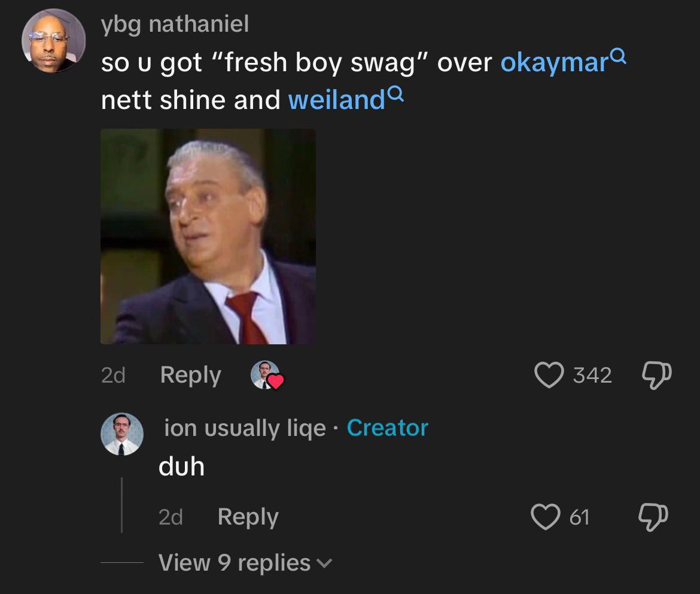Search the weiland link
The width and height of the screenshot is (700, 594).
pyautogui.click(x=337, y=99)
